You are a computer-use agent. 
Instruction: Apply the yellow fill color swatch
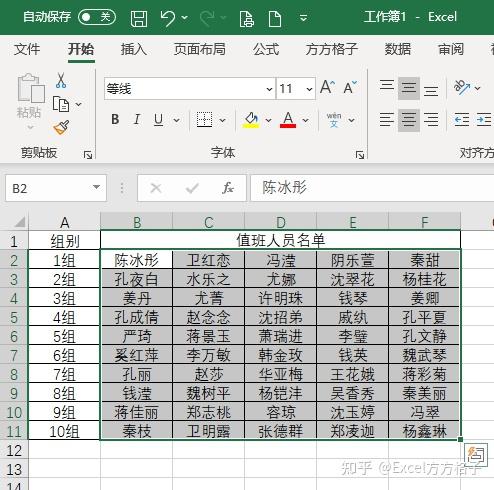[x=252, y=120]
